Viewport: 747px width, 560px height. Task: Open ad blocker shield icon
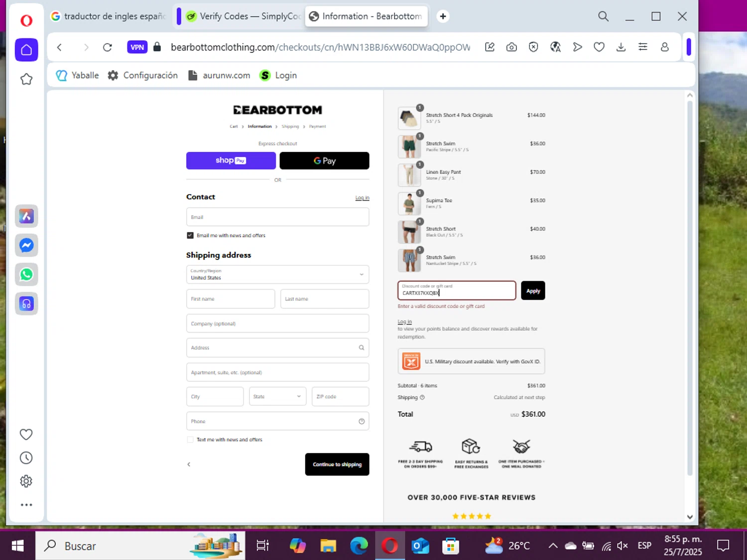click(x=533, y=47)
